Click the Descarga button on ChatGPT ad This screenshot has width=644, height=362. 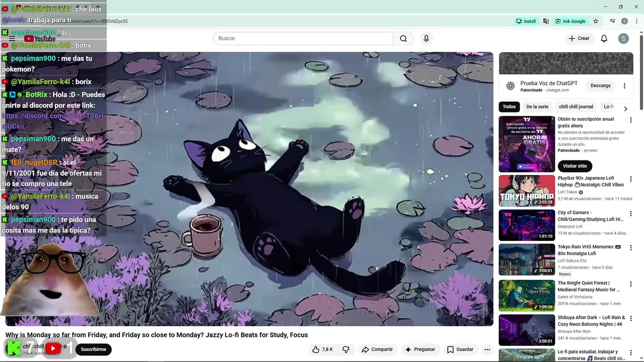click(x=600, y=85)
